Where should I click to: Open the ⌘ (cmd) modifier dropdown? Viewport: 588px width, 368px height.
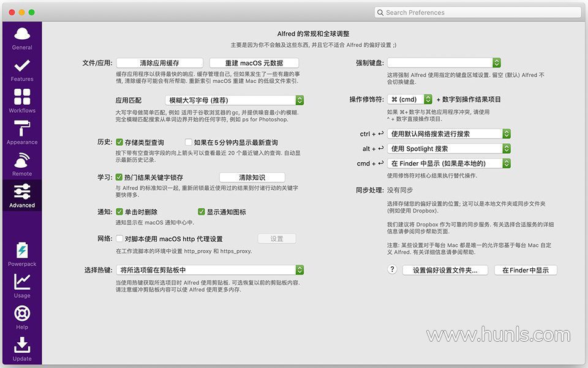410,99
